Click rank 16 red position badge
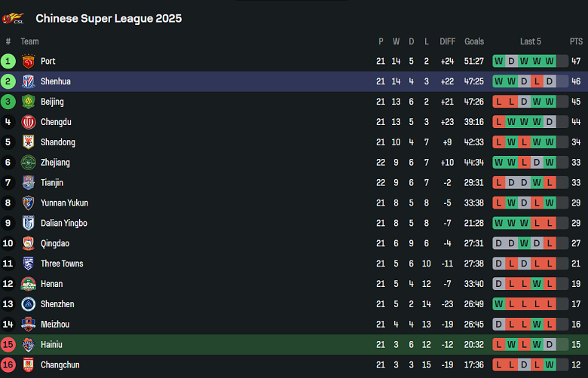 tap(8, 365)
